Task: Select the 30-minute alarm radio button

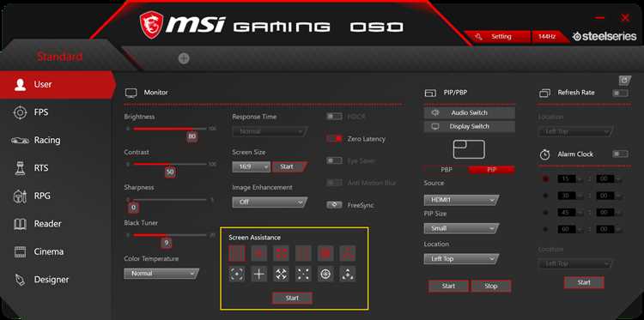Action: click(x=545, y=196)
